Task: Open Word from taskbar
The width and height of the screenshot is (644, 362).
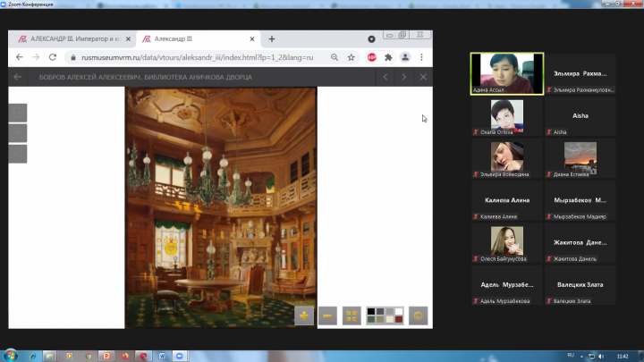Action: pos(162,356)
